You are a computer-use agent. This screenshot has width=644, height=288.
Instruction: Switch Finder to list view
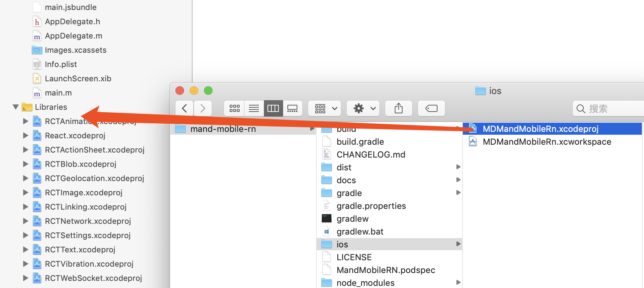point(254,108)
